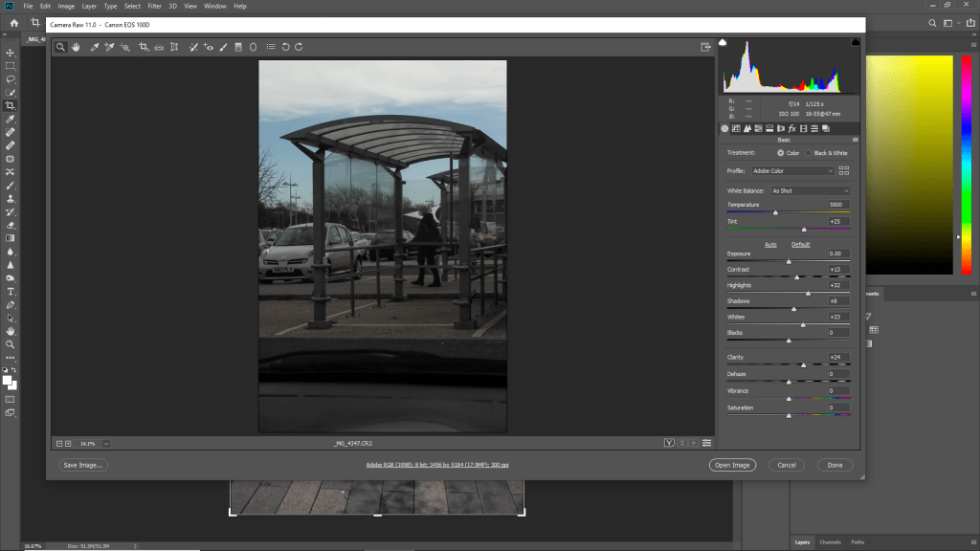
Task: Activate the Adjustment Brush tool
Action: coord(224,46)
